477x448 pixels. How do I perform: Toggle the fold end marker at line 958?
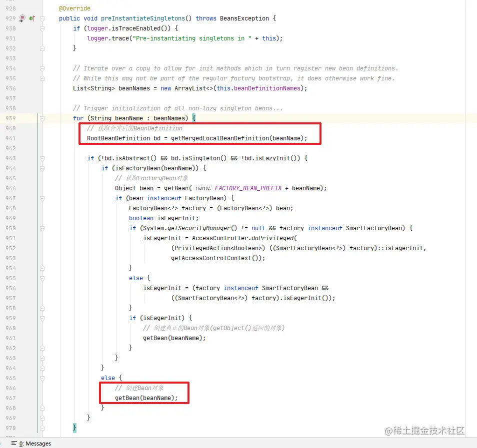[42, 308]
